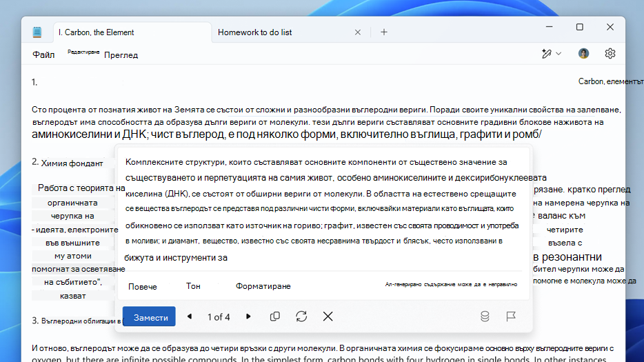Click the 'Carbon, елементът' heading text
The image size is (644, 362).
610,81
